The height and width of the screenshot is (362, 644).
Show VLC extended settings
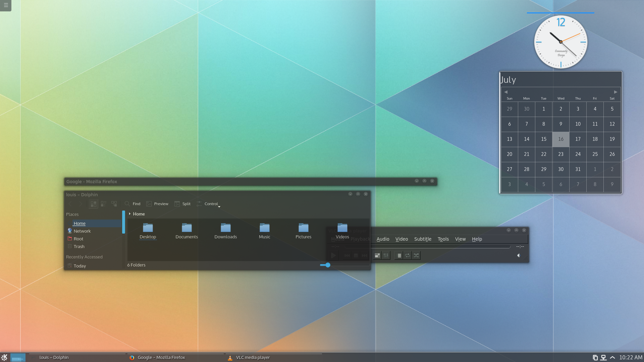(x=386, y=255)
